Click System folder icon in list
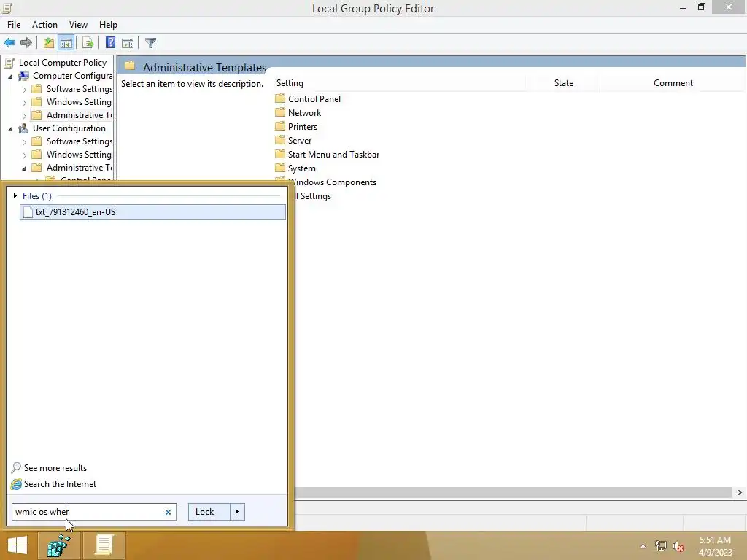The height and width of the screenshot is (560, 747). pos(280,168)
